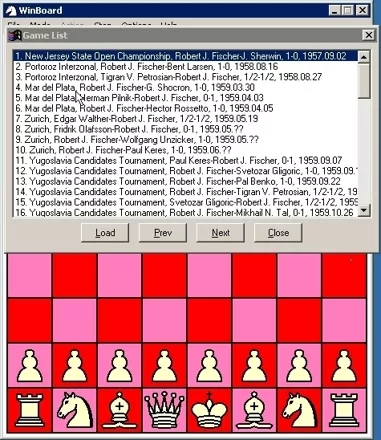Select the pawn in front of the queen

[x=164, y=366]
